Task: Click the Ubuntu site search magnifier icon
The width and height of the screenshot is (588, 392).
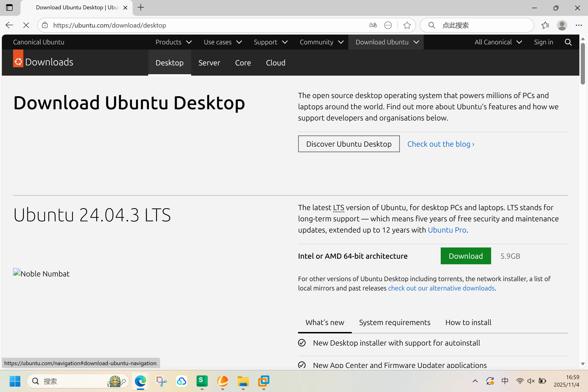Action: [568, 42]
